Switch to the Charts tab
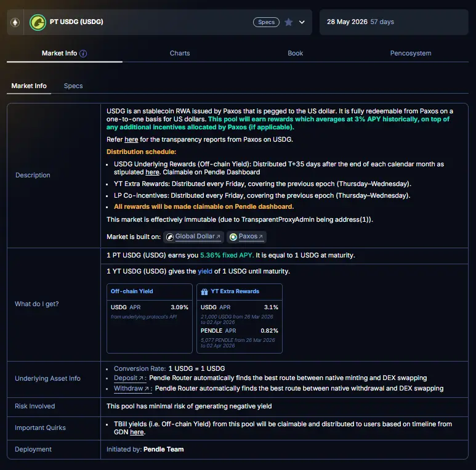This screenshot has width=476, height=470. 180,53
